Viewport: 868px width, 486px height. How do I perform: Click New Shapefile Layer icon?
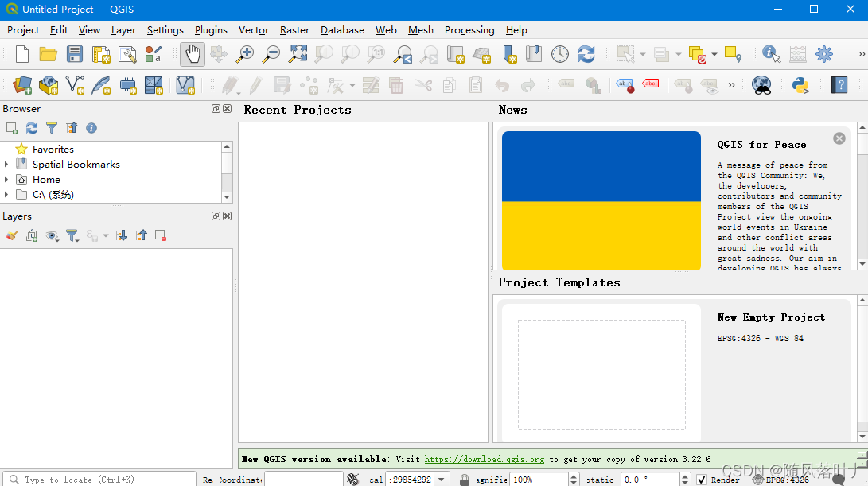[75, 85]
